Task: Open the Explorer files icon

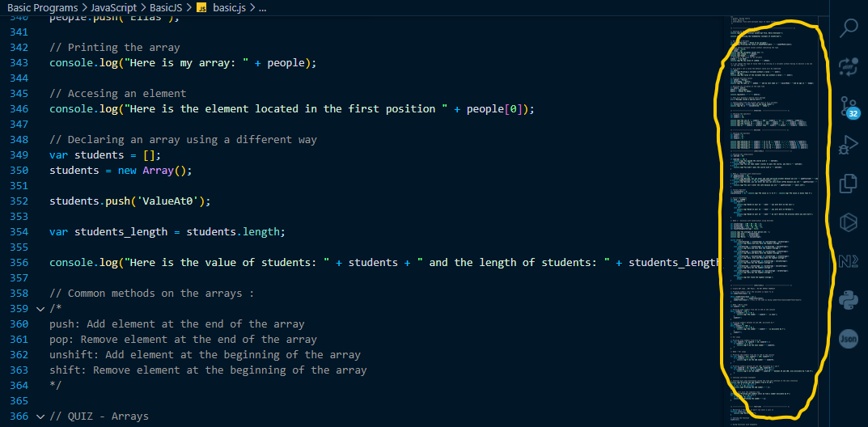Action: coord(848,183)
